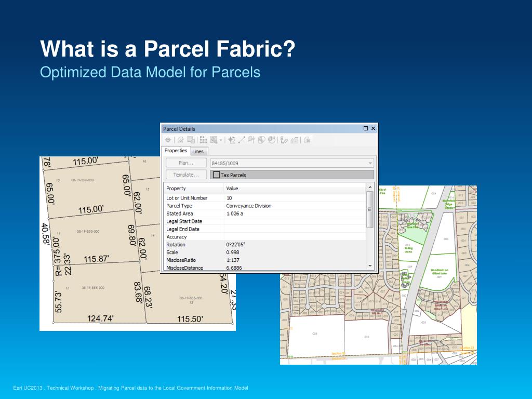The width and height of the screenshot is (532, 399).
Task: Click the properties list scroll down arrow
Action: coord(370,267)
